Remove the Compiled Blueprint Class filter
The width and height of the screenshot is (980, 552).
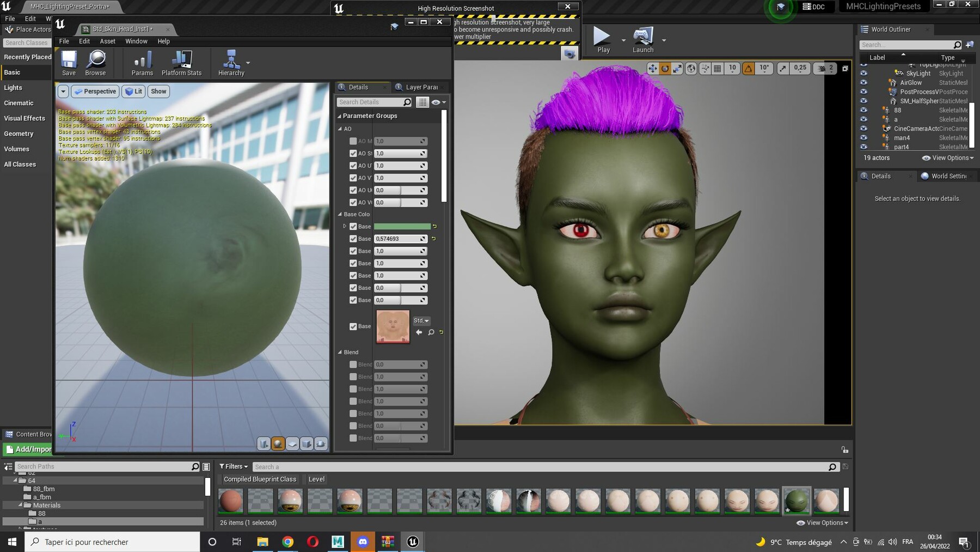pos(260,480)
